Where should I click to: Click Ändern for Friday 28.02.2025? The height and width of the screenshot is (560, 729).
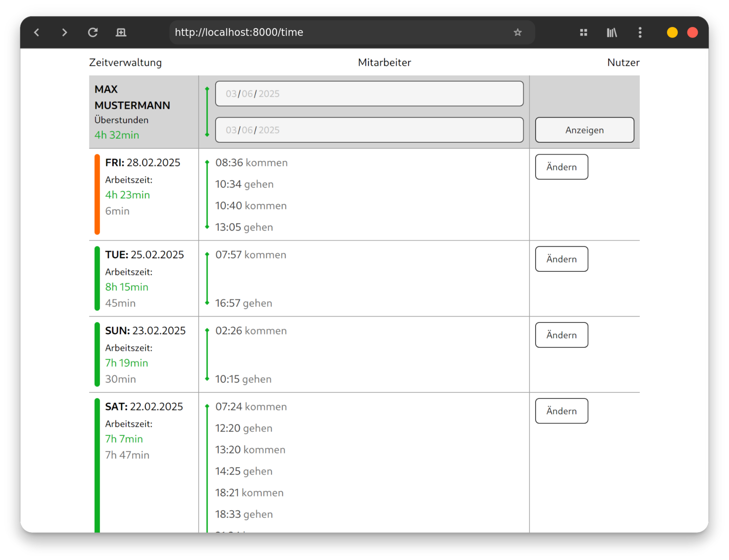click(x=561, y=167)
